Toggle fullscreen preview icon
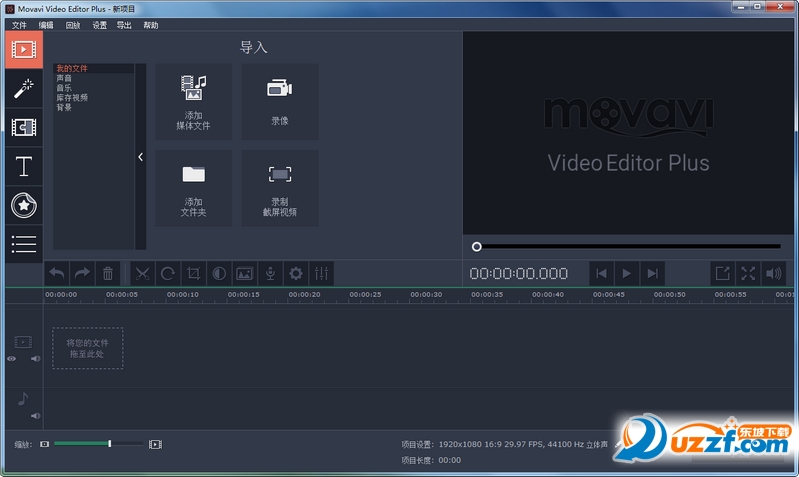Screen dimensions: 799x477 [748, 274]
